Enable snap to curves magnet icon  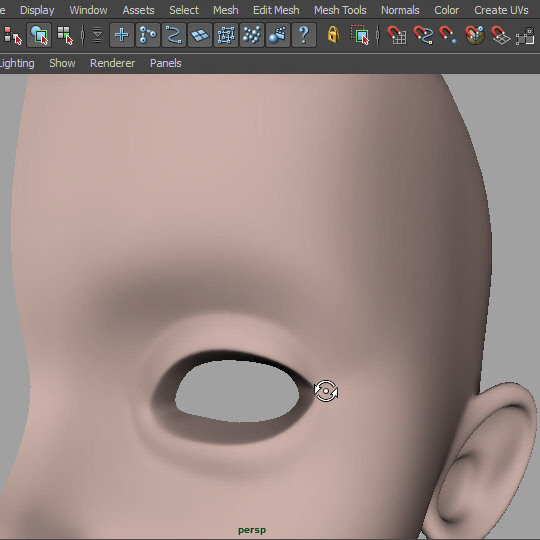[x=423, y=35]
